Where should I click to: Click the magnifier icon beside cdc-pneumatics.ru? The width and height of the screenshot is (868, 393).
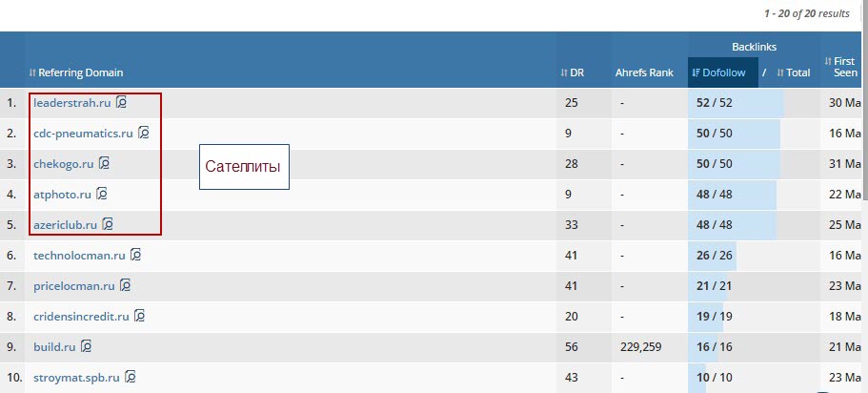coord(143,133)
